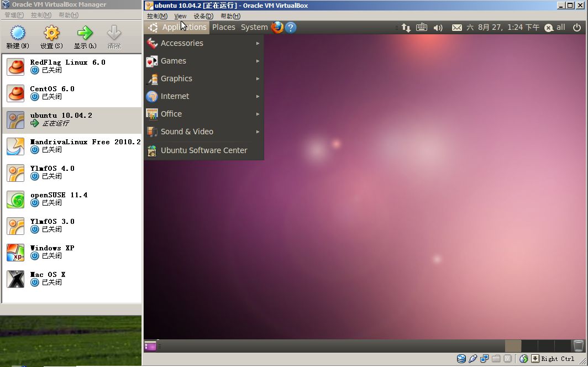Select Windows XP virtual machine

72,252
